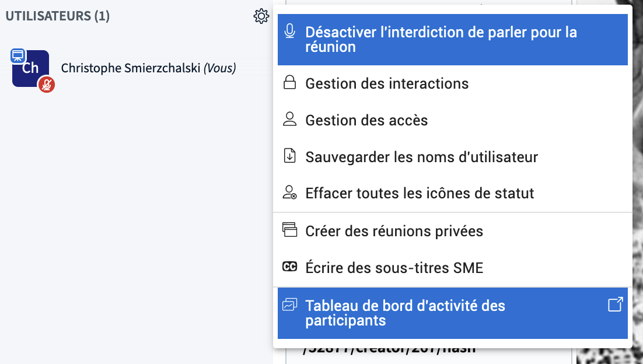Select Désactiver l'interdiction de parler pour la réunion
643x364 pixels.
(452, 40)
